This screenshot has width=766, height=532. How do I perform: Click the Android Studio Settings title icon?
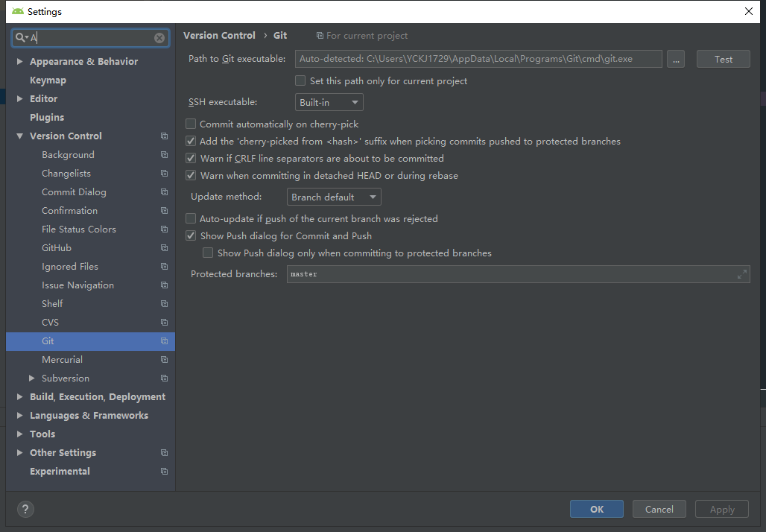pyautogui.click(x=18, y=11)
